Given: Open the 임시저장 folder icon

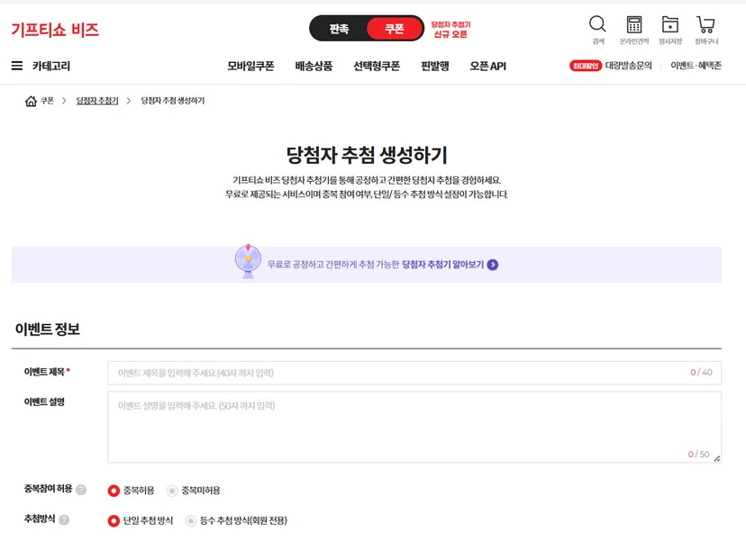Looking at the screenshot, I should 670,24.
